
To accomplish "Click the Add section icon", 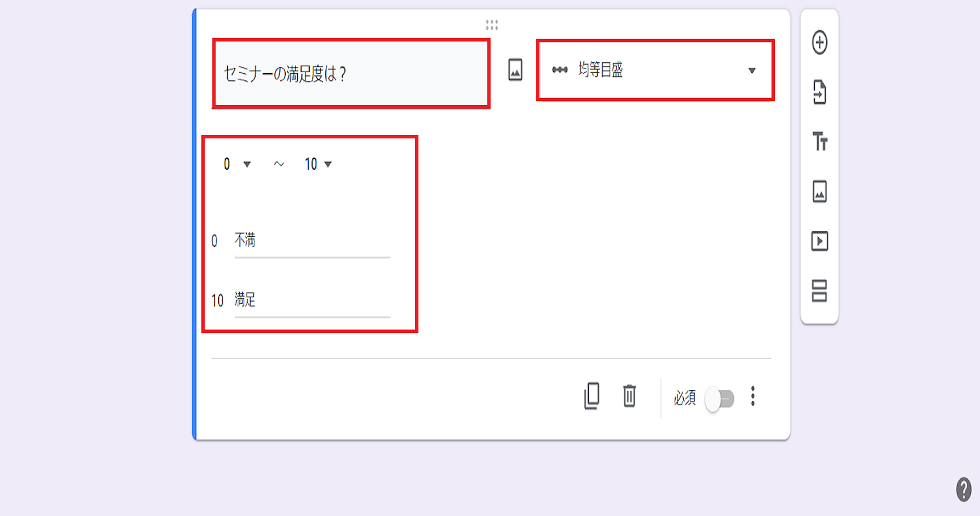I will pos(820,291).
